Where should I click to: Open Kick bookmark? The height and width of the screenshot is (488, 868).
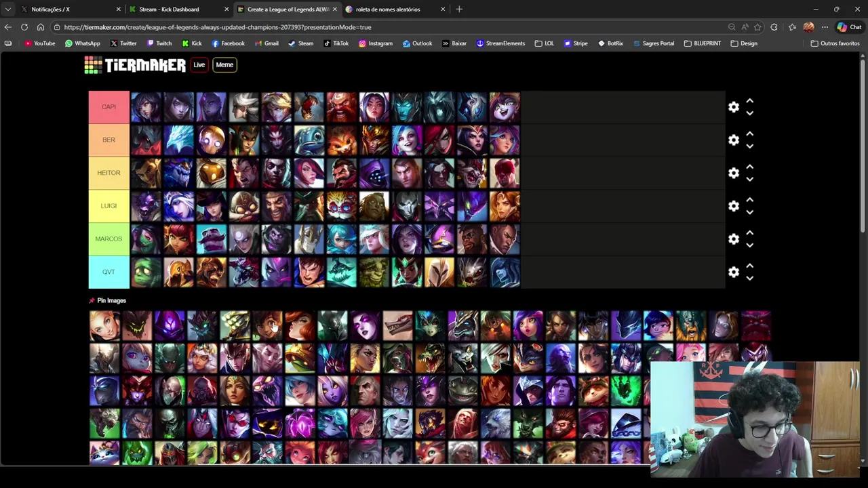pyautogui.click(x=192, y=43)
